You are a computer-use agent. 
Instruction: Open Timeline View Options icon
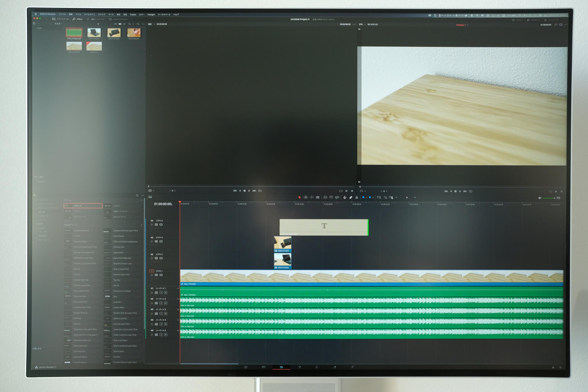coord(150,197)
